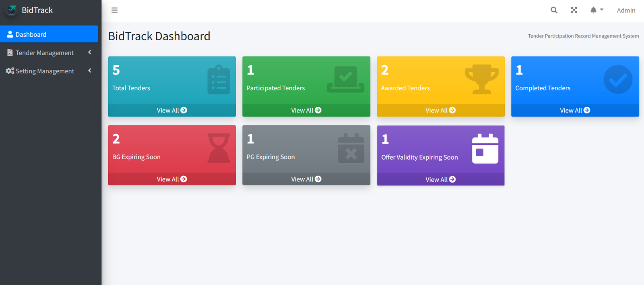This screenshot has width=644, height=285.
Task: Open the Admin user menu
Action: click(x=626, y=10)
